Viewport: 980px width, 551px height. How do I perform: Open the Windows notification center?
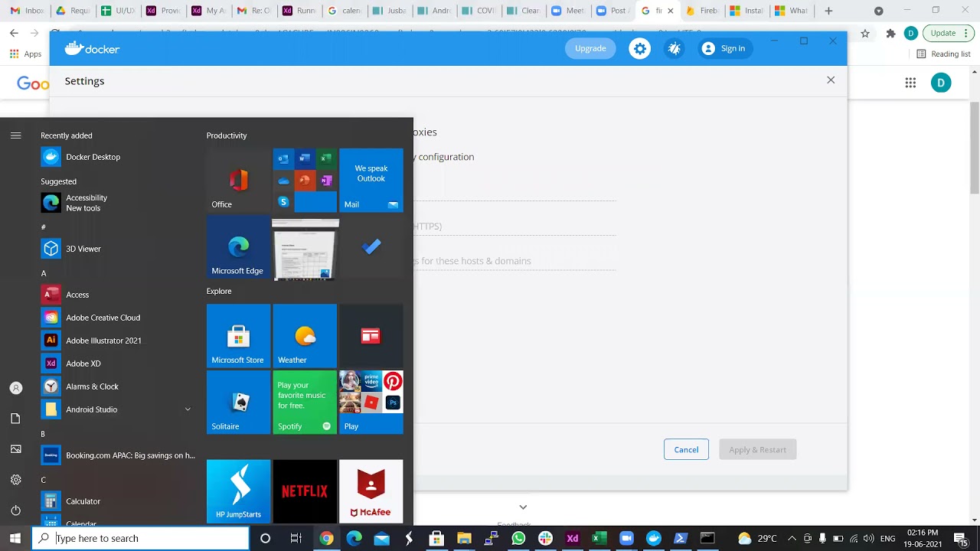959,539
